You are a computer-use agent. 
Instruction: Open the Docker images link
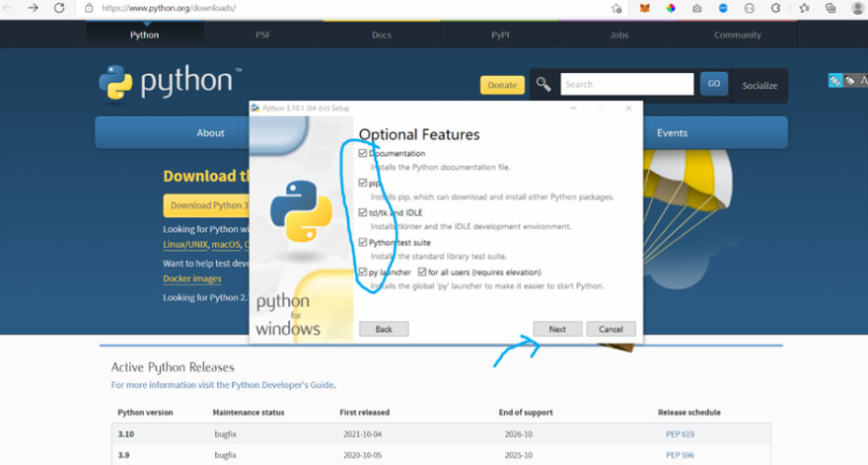click(192, 278)
